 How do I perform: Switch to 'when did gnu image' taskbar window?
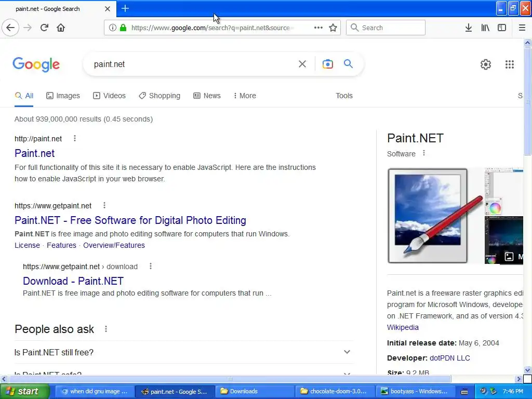pos(95,392)
